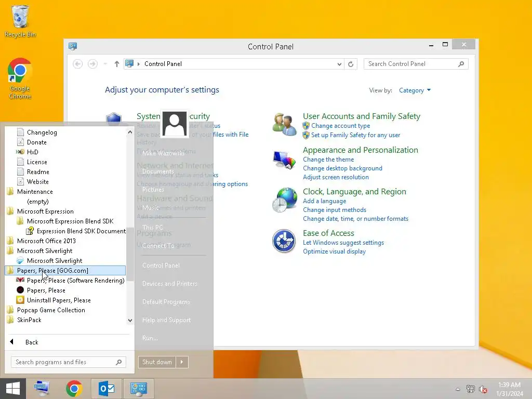
Task: Open the Recycle Bin desktop icon
Action: [x=20, y=21]
